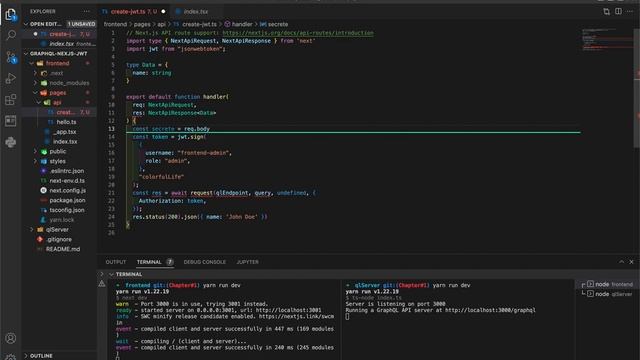
Task: Open the Extensions view
Action: tap(11, 99)
